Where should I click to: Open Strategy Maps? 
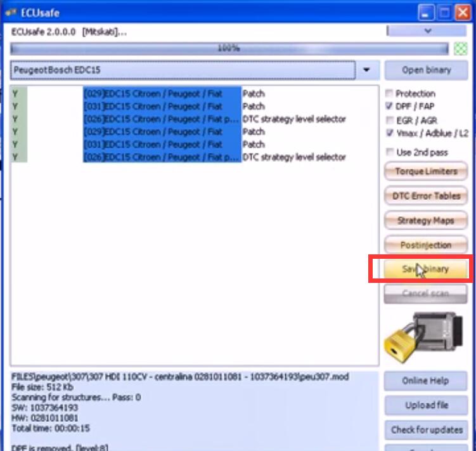tap(426, 221)
